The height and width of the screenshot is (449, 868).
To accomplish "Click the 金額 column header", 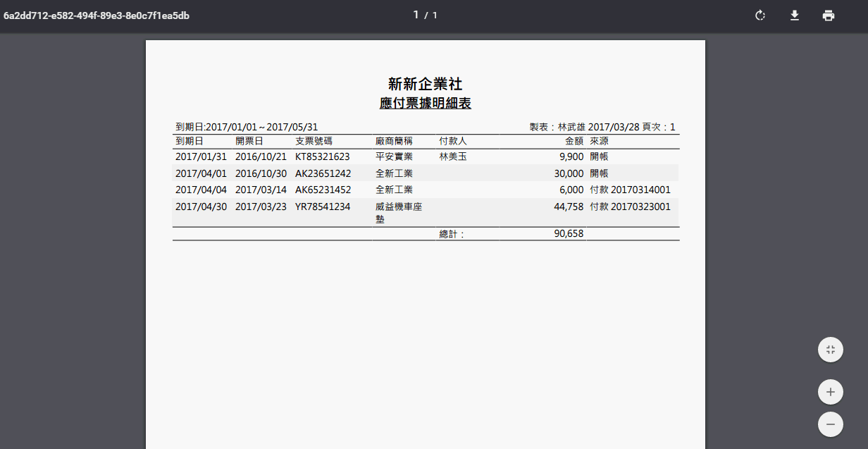I will (x=574, y=141).
